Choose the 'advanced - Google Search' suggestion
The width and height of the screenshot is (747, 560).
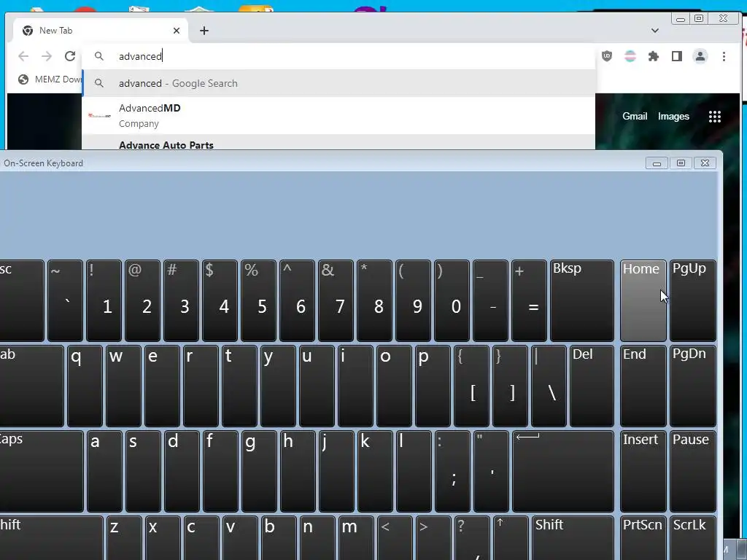pyautogui.click(x=338, y=83)
